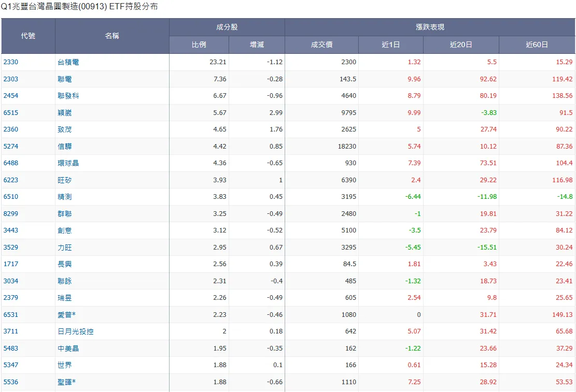Open the 信驊 stock name link

click(x=65, y=146)
